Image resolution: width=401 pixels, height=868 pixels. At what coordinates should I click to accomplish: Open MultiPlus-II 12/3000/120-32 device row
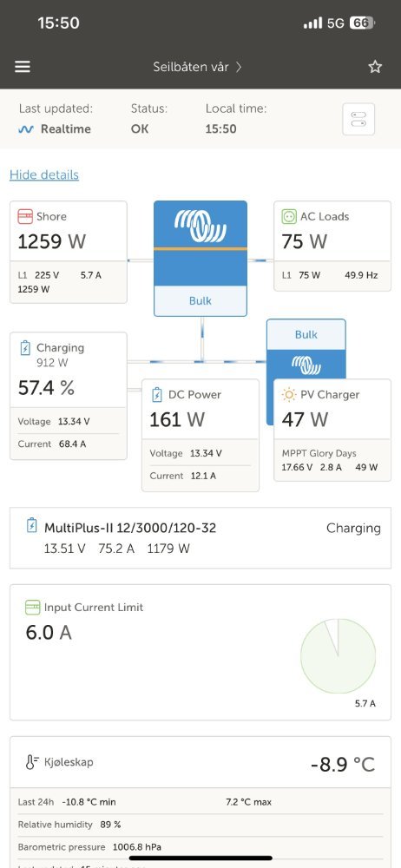(x=200, y=538)
